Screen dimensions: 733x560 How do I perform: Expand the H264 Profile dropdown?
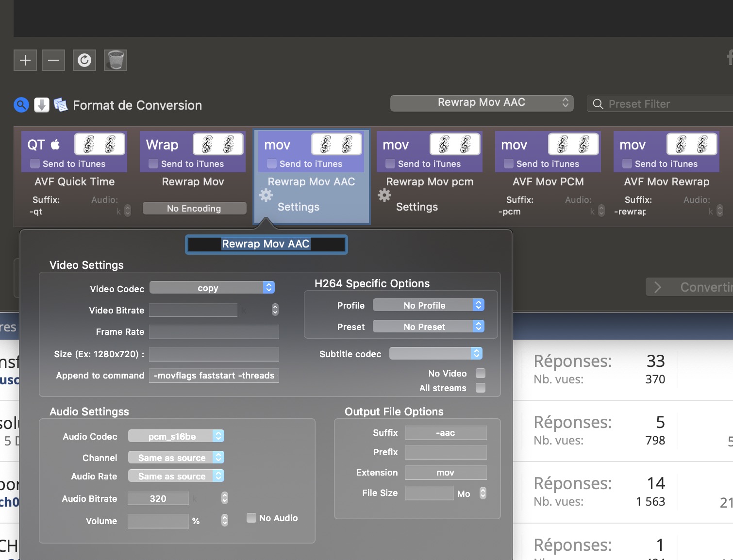(x=428, y=305)
